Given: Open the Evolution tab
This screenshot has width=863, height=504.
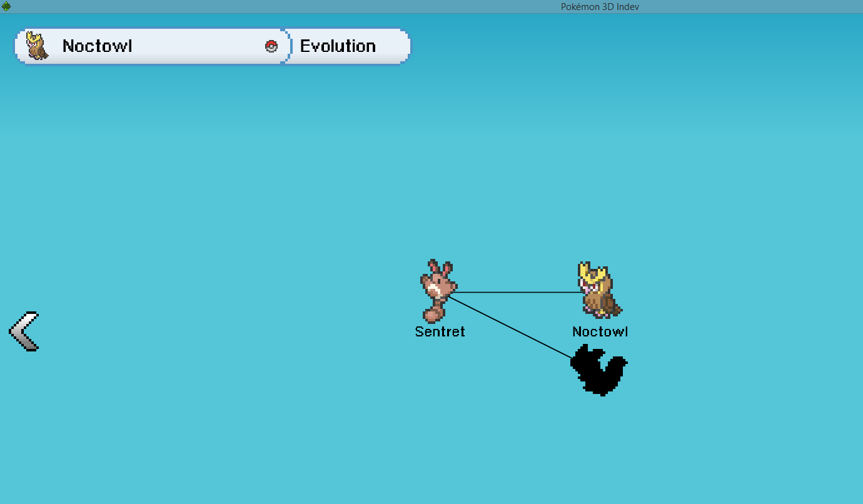Looking at the screenshot, I should pyautogui.click(x=348, y=46).
